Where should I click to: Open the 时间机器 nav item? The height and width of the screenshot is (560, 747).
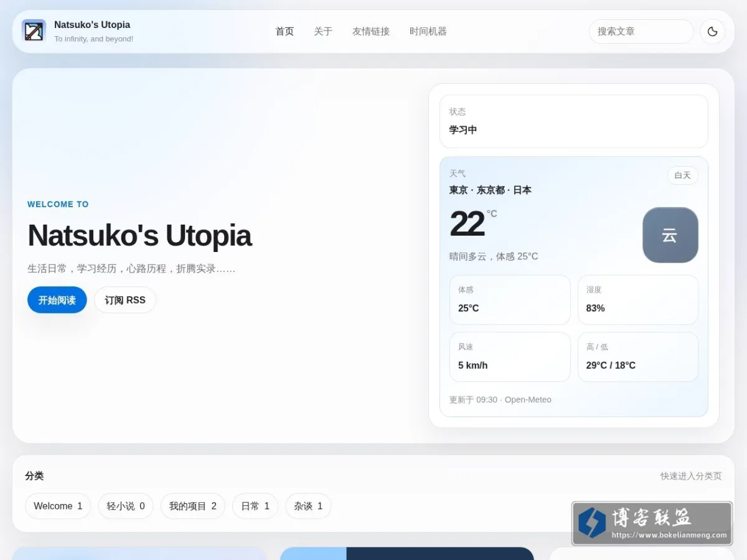(428, 31)
